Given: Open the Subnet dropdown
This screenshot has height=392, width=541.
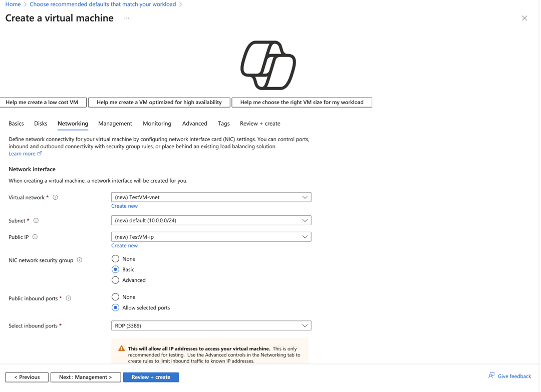Looking at the screenshot, I should pos(211,220).
